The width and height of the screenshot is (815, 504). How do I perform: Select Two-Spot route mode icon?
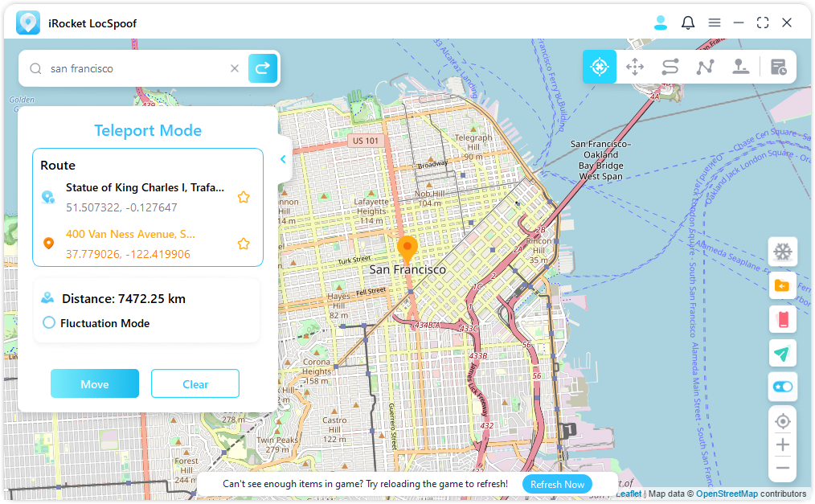click(x=670, y=67)
